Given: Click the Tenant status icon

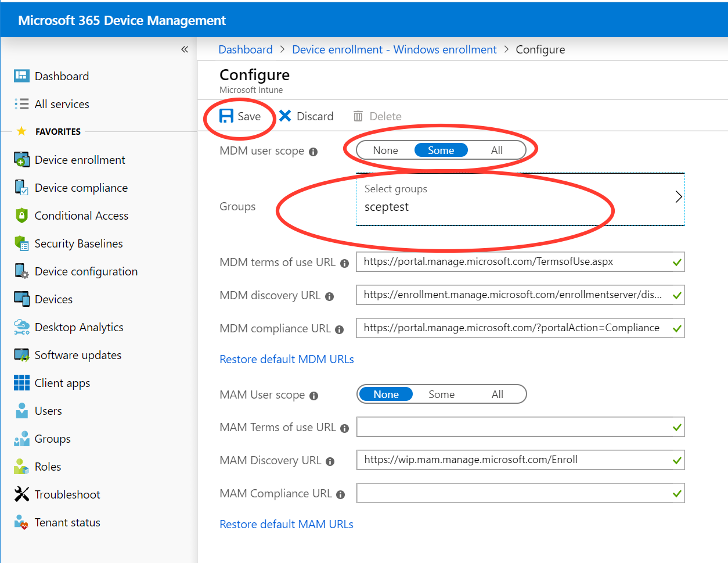Looking at the screenshot, I should [21, 522].
